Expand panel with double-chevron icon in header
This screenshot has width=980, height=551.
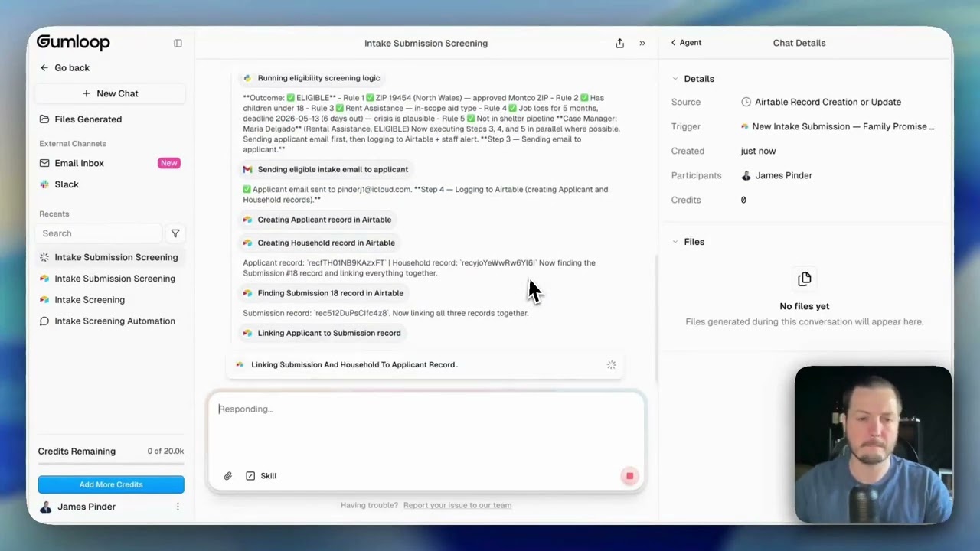click(x=642, y=43)
